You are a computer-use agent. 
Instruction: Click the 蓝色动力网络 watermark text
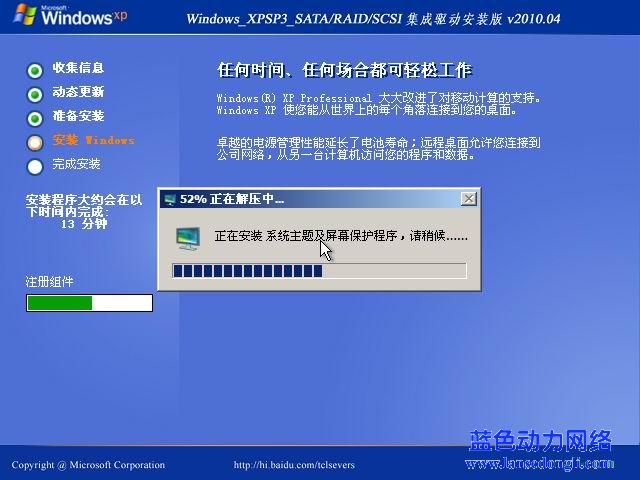[540, 440]
